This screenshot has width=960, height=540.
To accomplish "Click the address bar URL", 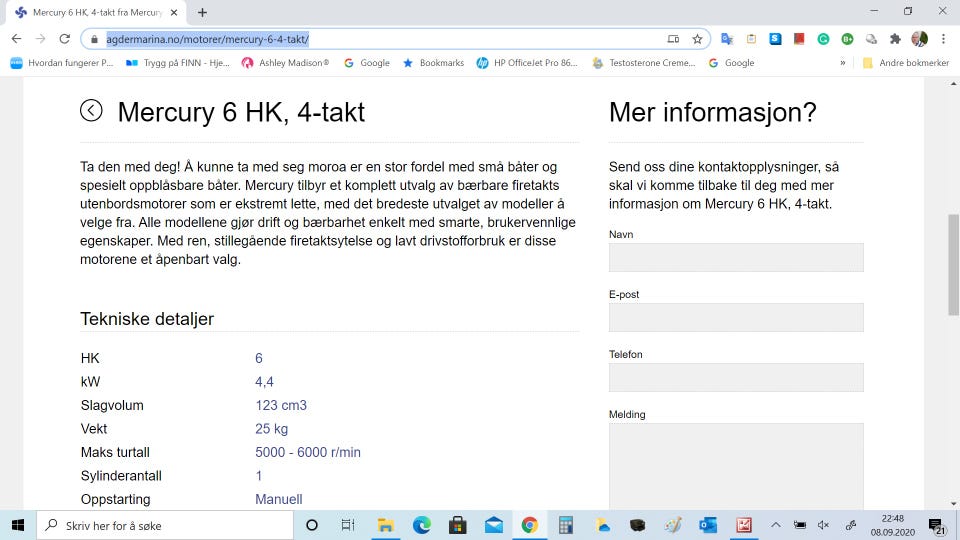I will click(x=208, y=39).
